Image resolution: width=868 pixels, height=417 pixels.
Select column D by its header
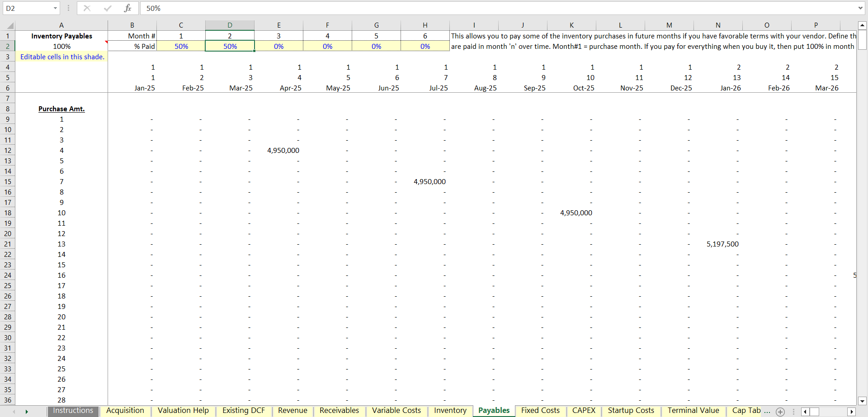click(230, 25)
